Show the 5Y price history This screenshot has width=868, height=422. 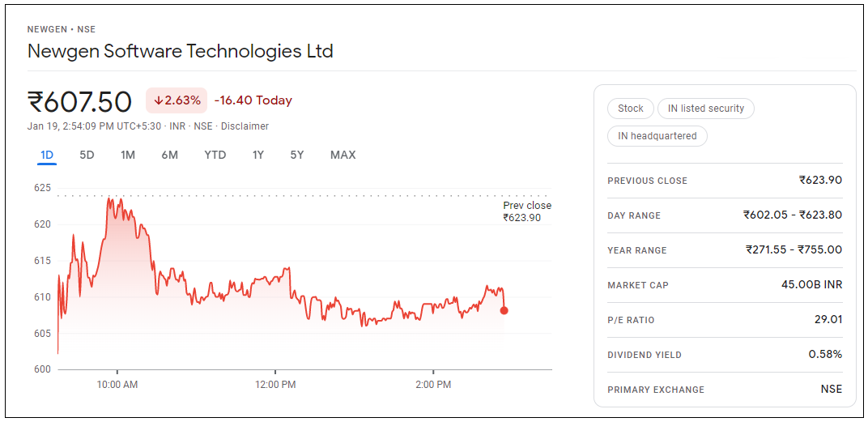click(x=297, y=155)
